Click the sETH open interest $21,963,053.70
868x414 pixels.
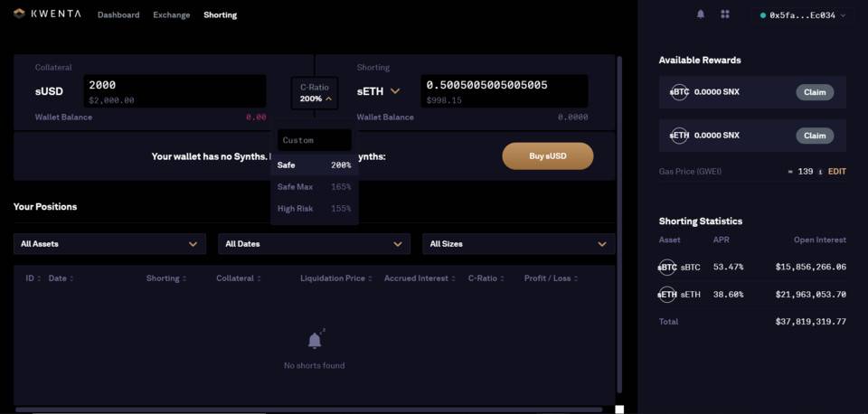811,295
